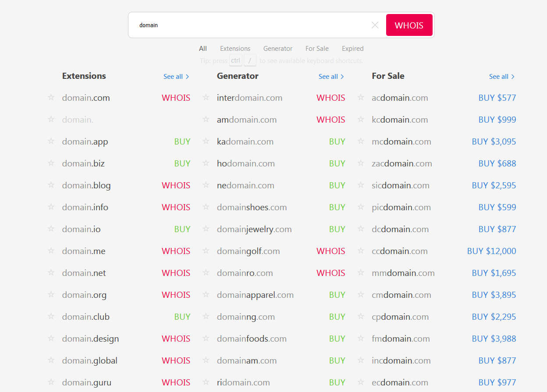Open the ecdomain.com result
The width and height of the screenshot is (547, 392).
[400, 382]
